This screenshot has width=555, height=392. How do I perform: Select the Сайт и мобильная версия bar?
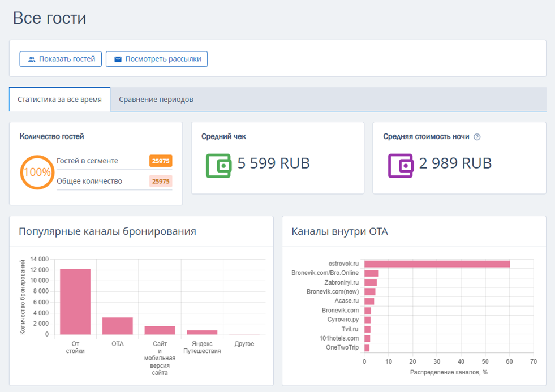tap(160, 330)
